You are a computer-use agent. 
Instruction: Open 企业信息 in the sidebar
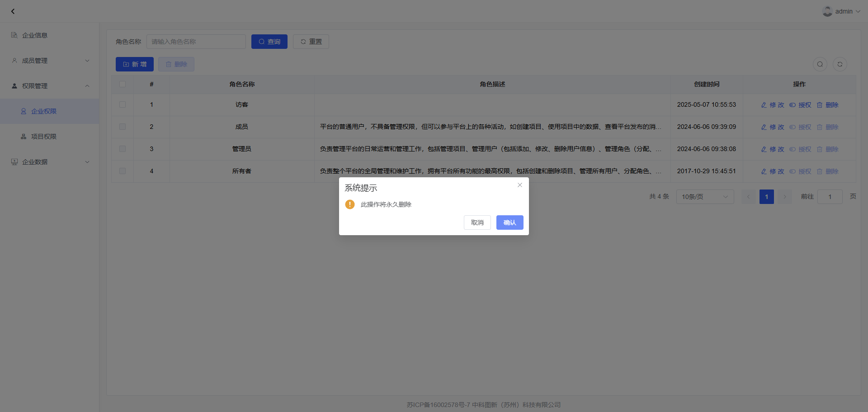(x=35, y=35)
